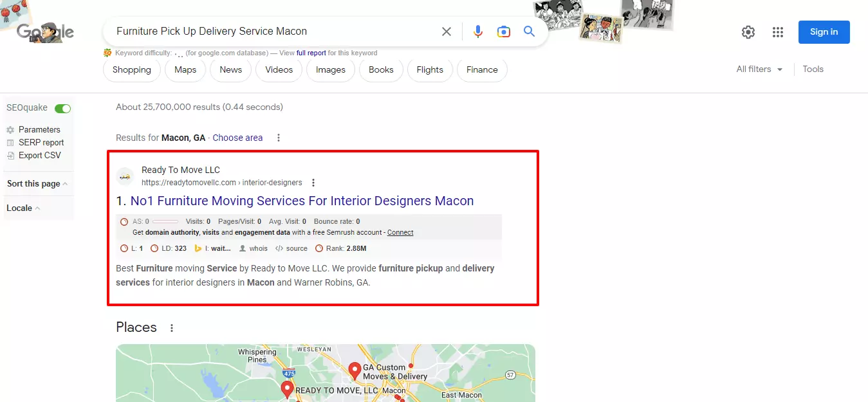The height and width of the screenshot is (402, 868).
Task: Switch to the Shopping tab
Action: click(x=132, y=70)
